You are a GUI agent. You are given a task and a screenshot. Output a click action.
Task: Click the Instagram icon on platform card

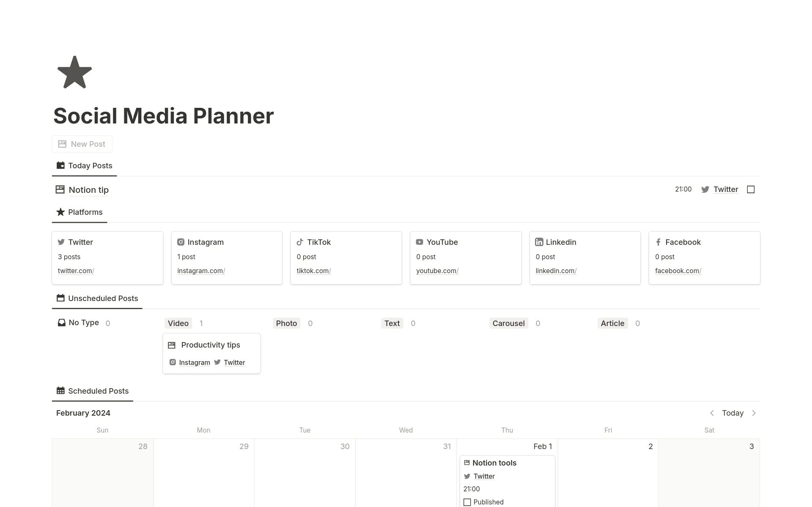pyautogui.click(x=181, y=242)
